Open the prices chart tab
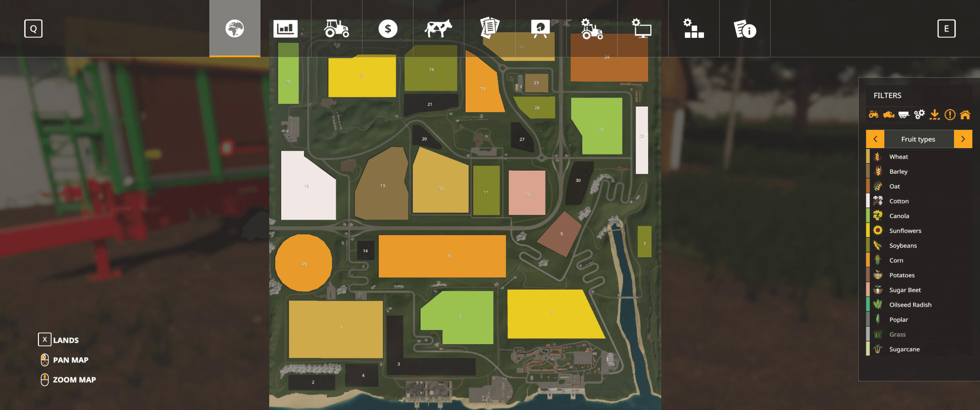980x410 pixels. (286, 29)
